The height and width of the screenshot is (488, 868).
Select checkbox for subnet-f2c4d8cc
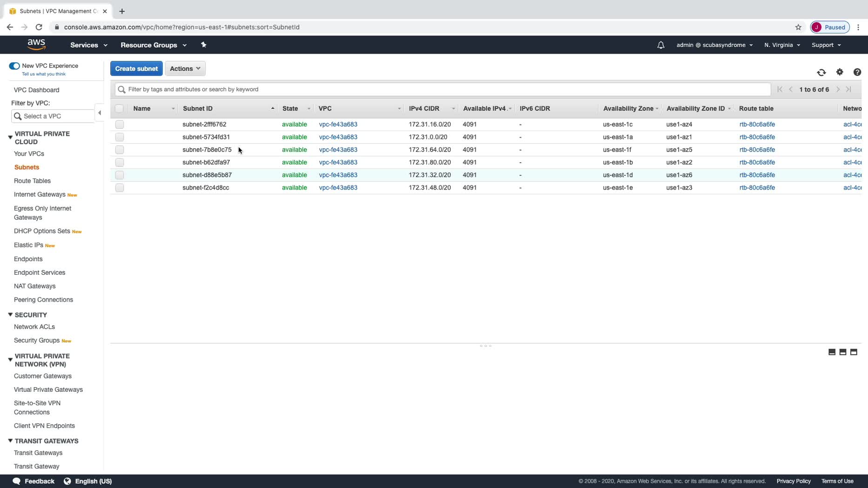click(120, 188)
